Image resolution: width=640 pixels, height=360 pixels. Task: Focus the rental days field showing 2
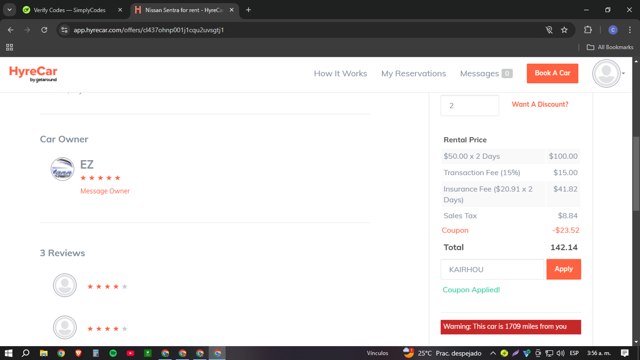pos(469,105)
